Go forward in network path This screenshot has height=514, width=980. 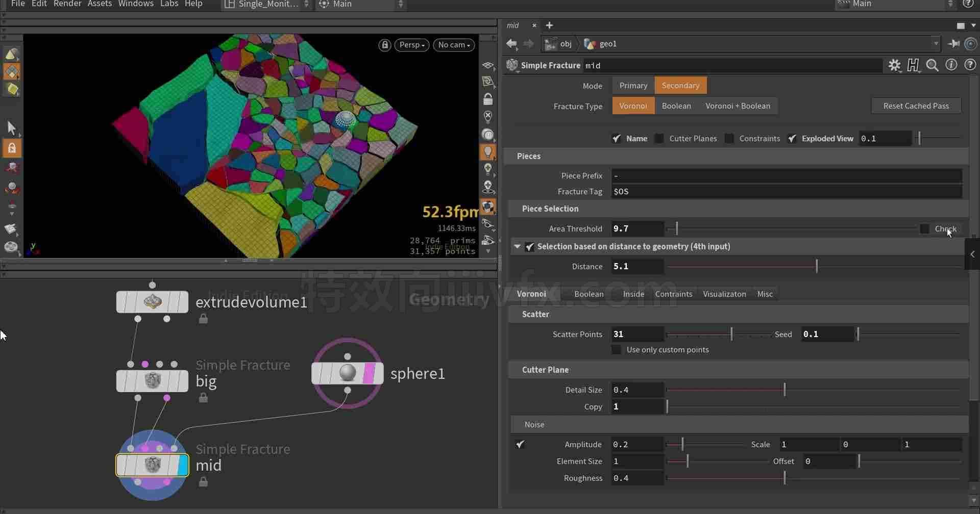point(529,44)
